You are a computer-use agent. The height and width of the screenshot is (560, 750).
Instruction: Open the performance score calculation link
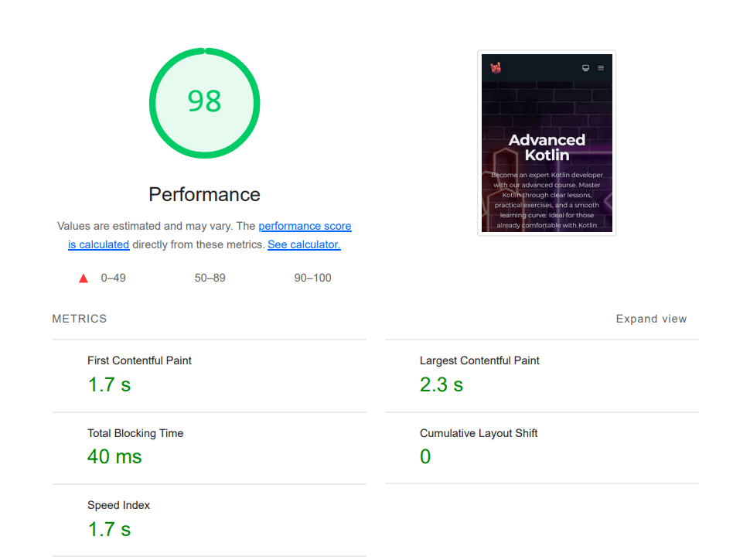click(305, 226)
